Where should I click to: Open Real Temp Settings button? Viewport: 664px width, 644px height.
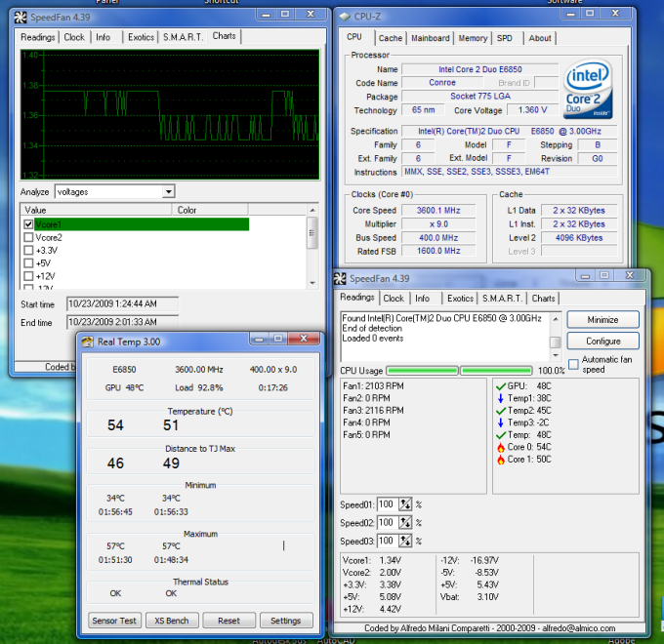(x=286, y=621)
